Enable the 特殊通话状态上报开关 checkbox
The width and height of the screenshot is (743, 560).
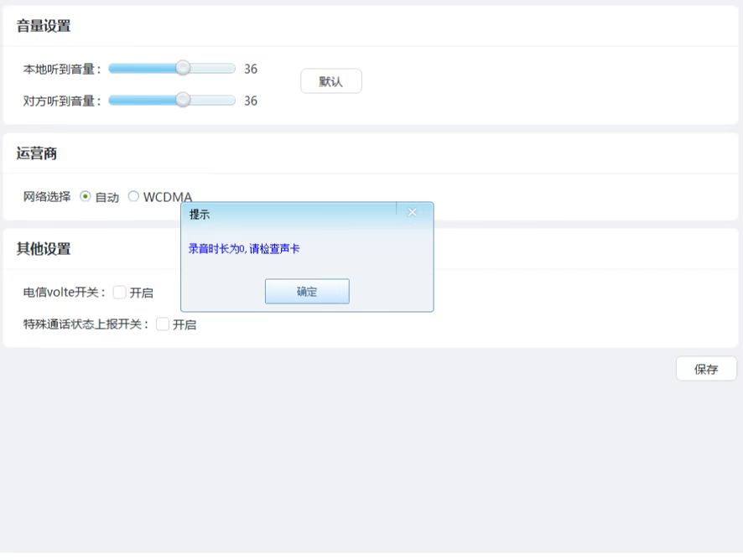click(x=163, y=324)
